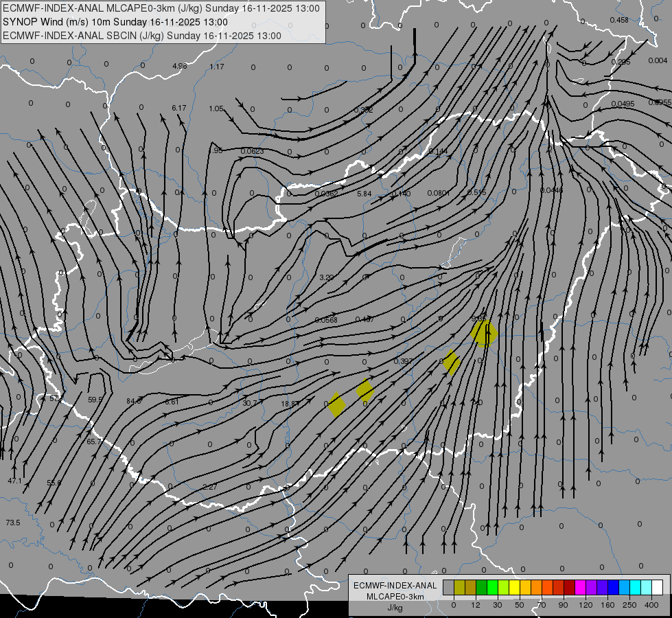Screen dimensions: 672x618
Task: Click the map value 0.0568
Action: pyautogui.click(x=326, y=320)
